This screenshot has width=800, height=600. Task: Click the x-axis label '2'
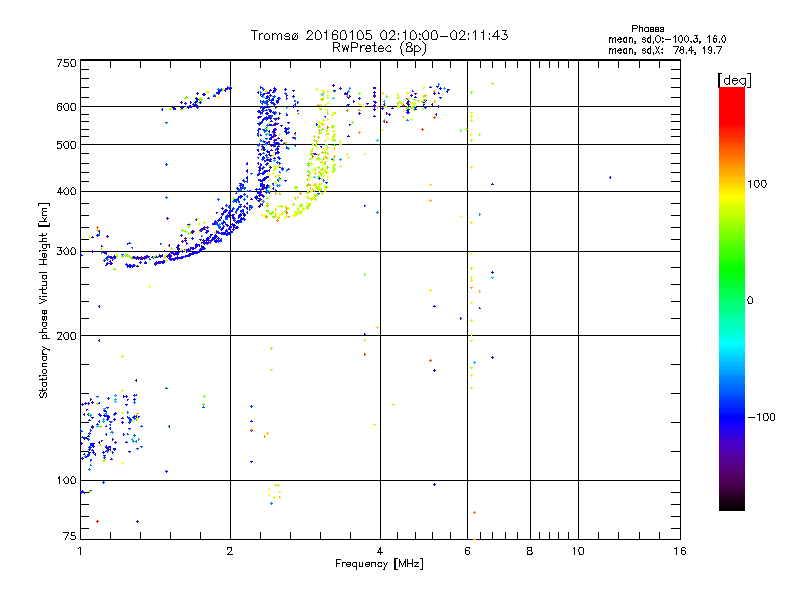coord(230,551)
